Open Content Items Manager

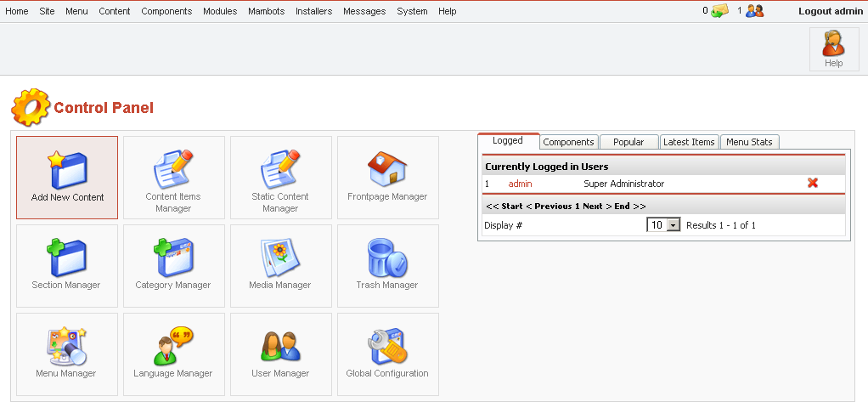click(174, 169)
